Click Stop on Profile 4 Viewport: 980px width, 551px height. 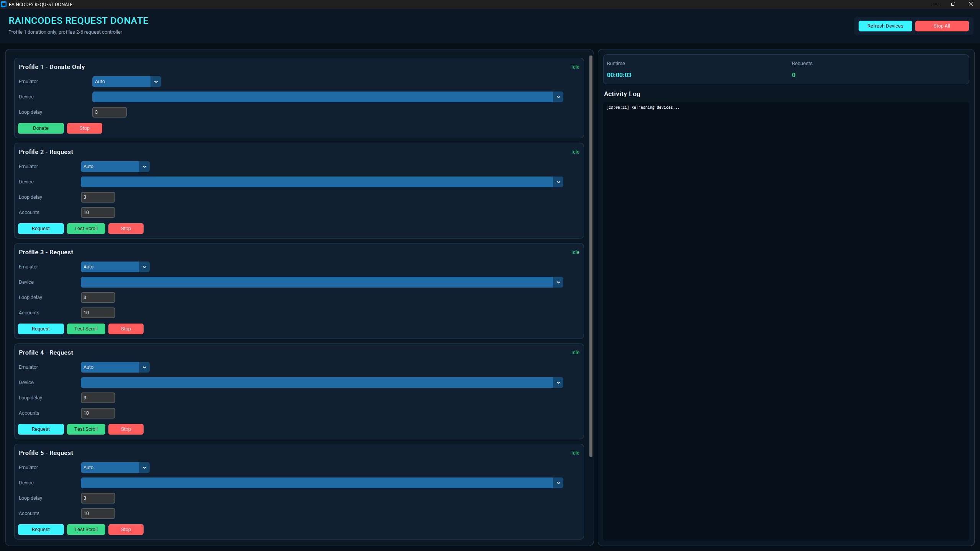126,429
